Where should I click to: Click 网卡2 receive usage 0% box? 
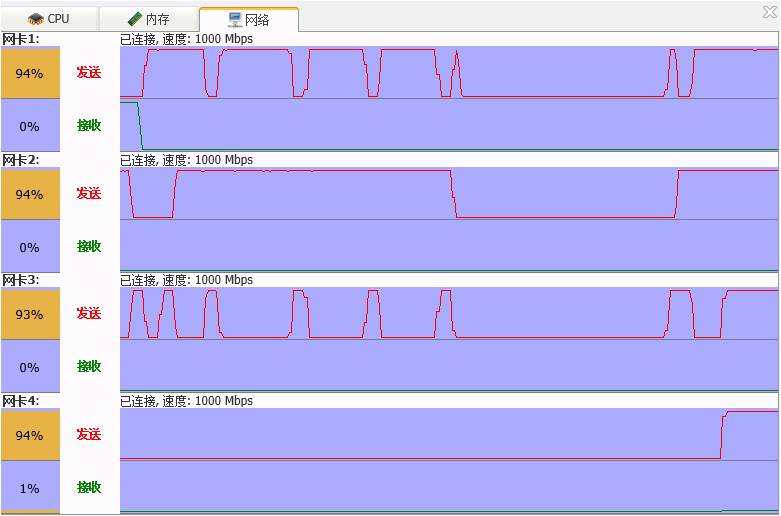[x=30, y=247]
